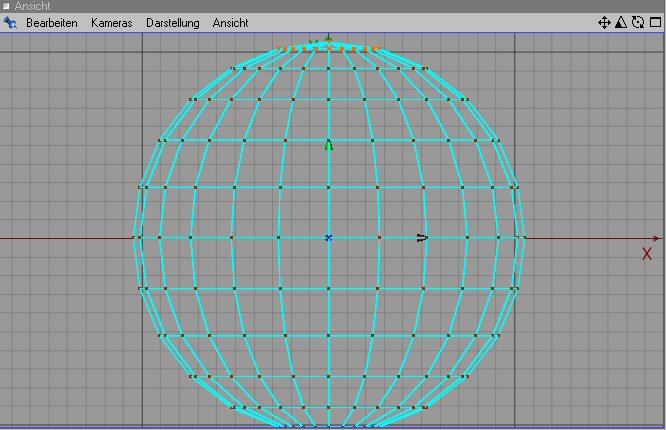The width and height of the screenshot is (666, 430).
Task: Click the leftmost sphere point on the equator
Action: pyautogui.click(x=134, y=238)
